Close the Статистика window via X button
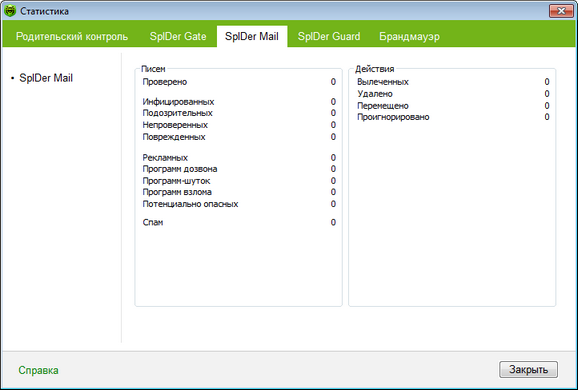The height and width of the screenshot is (390, 578). coord(561,11)
